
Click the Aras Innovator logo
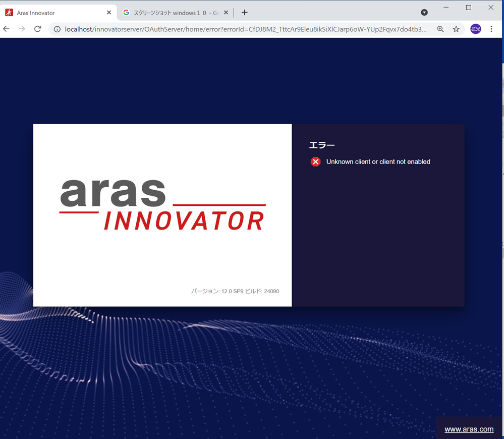click(x=162, y=204)
